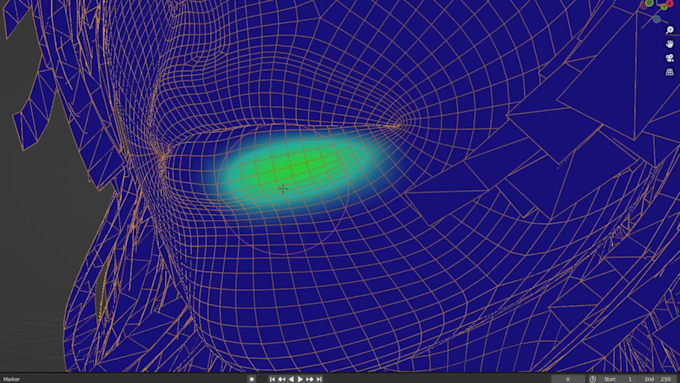This screenshot has width=680, height=383.
Task: Click the zoom view magnifier icon
Action: [x=670, y=29]
